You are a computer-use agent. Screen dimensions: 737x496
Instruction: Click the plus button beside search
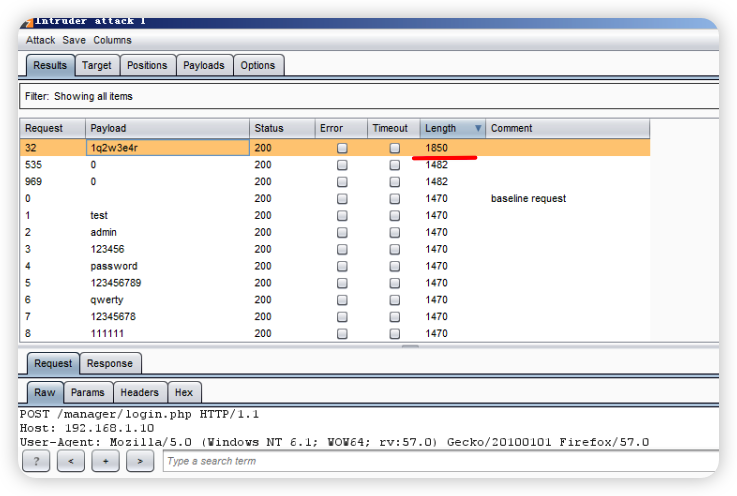(x=105, y=461)
